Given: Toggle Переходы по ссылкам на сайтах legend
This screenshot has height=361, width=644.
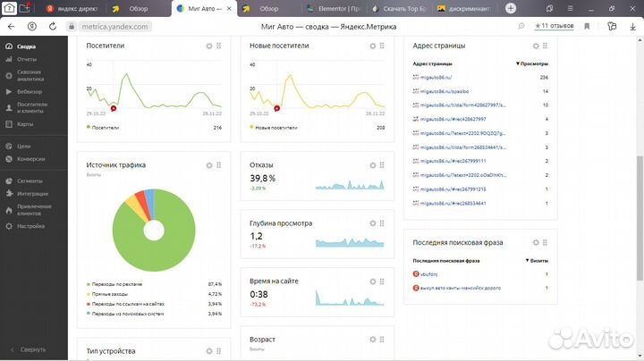Looking at the screenshot, I should [x=125, y=304].
